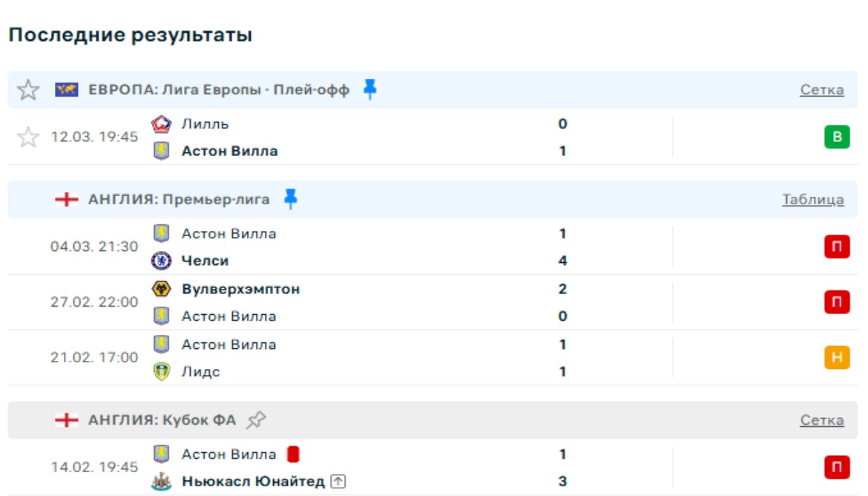Click the advancing arrow icon beside Newcastle United
Image resolution: width=868 pixels, height=496 pixels.
point(338,482)
